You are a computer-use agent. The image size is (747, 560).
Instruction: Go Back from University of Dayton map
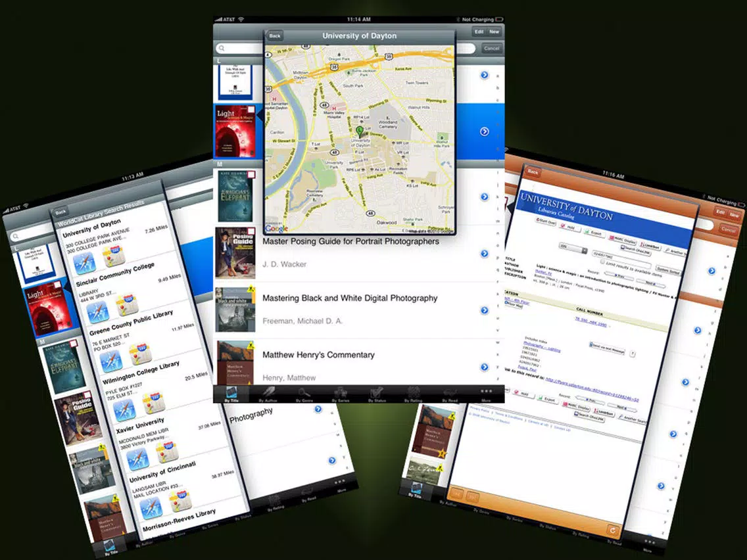pos(274,35)
